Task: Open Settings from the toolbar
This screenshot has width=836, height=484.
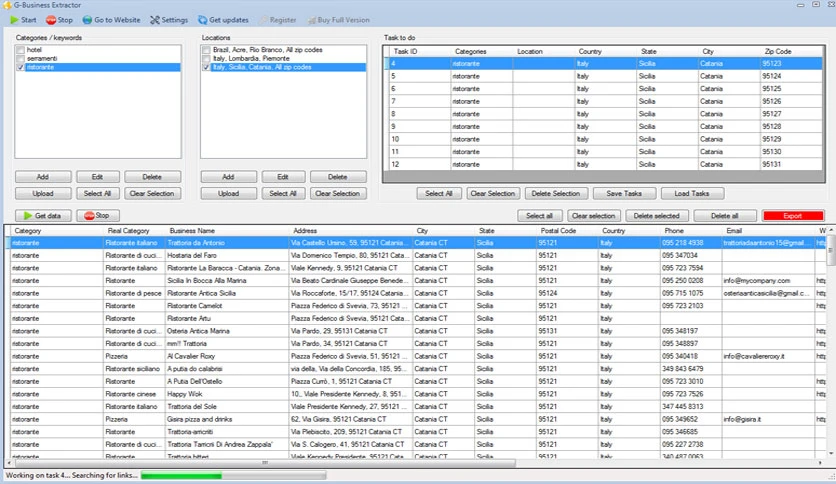Action: pos(169,20)
